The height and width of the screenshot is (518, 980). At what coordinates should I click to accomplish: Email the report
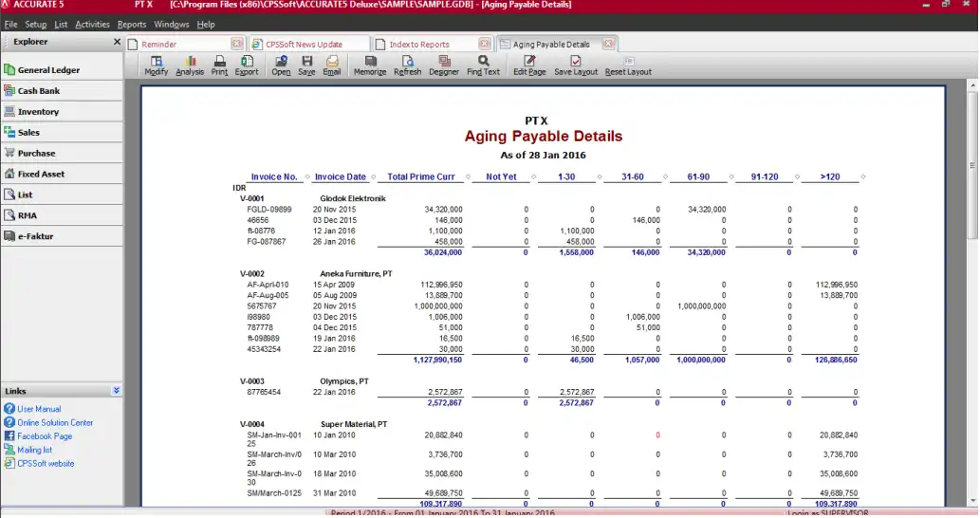click(332, 65)
